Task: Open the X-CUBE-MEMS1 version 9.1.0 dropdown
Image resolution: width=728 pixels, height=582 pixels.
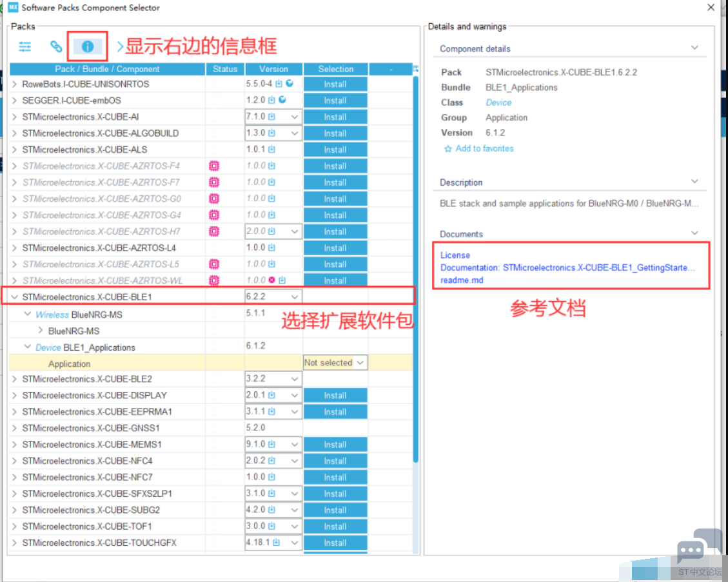Action: [x=294, y=445]
